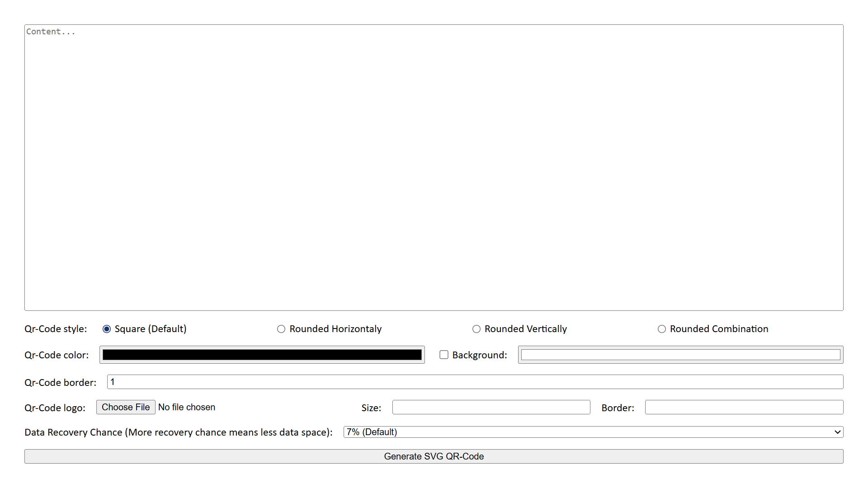Click into the logo Border field
The image size is (868, 488).
pyautogui.click(x=744, y=407)
